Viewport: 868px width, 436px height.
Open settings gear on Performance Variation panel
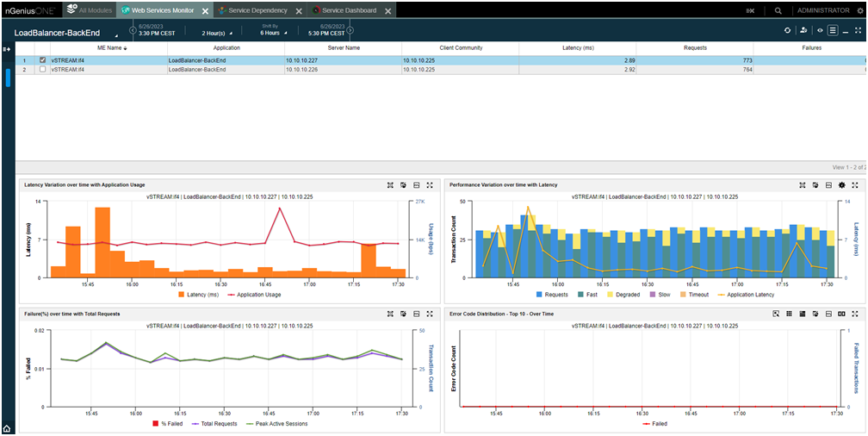(x=842, y=185)
